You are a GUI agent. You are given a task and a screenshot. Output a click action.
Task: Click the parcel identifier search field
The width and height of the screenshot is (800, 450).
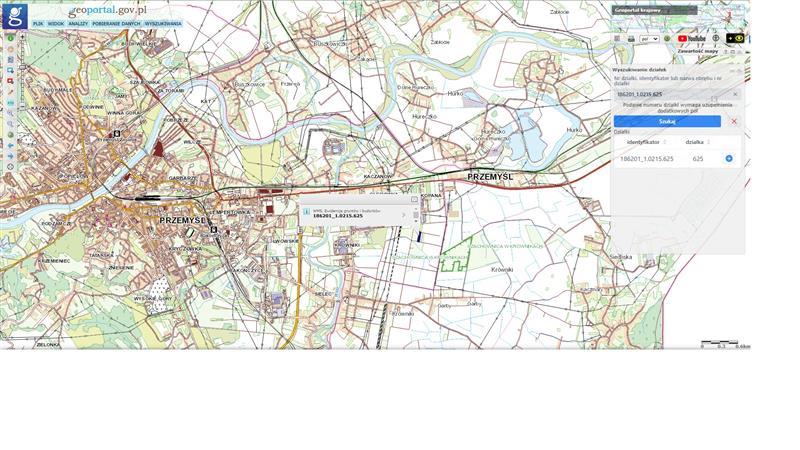[x=665, y=94]
